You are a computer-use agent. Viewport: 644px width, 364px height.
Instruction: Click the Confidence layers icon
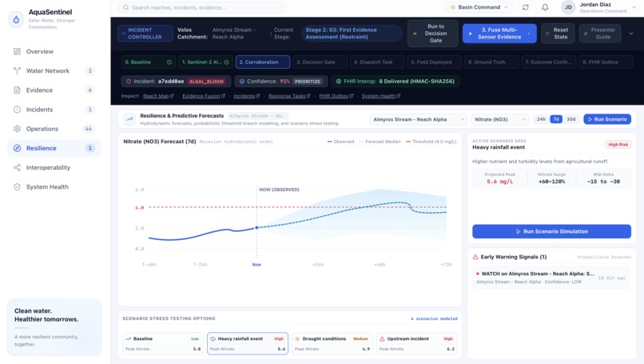point(242,82)
